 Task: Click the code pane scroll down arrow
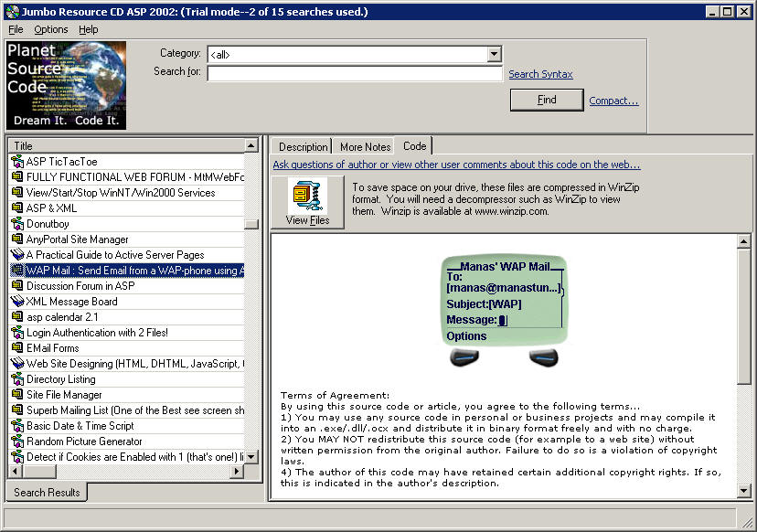tap(743, 492)
